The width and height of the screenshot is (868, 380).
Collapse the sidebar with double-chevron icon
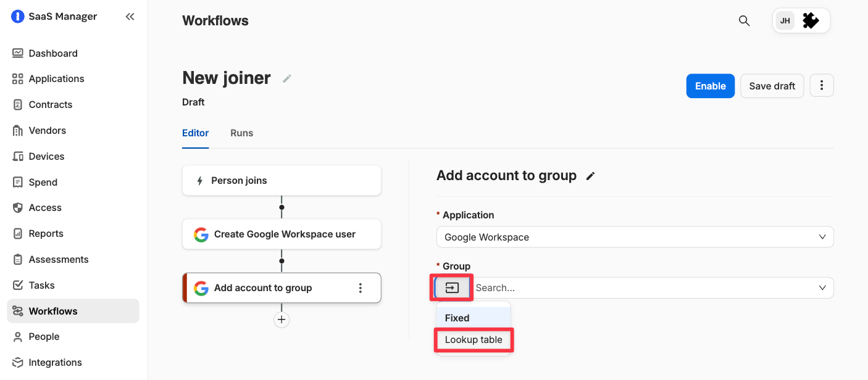point(130,17)
